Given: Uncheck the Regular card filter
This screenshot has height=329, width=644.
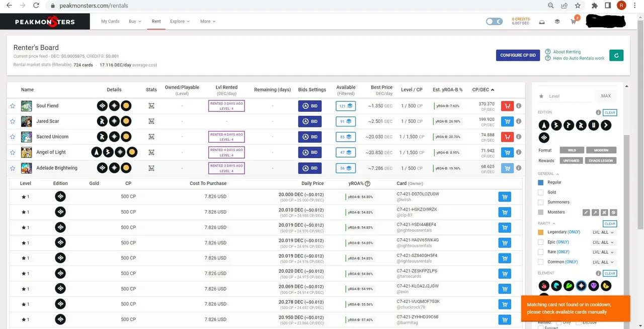Looking at the screenshot, I should point(541,182).
